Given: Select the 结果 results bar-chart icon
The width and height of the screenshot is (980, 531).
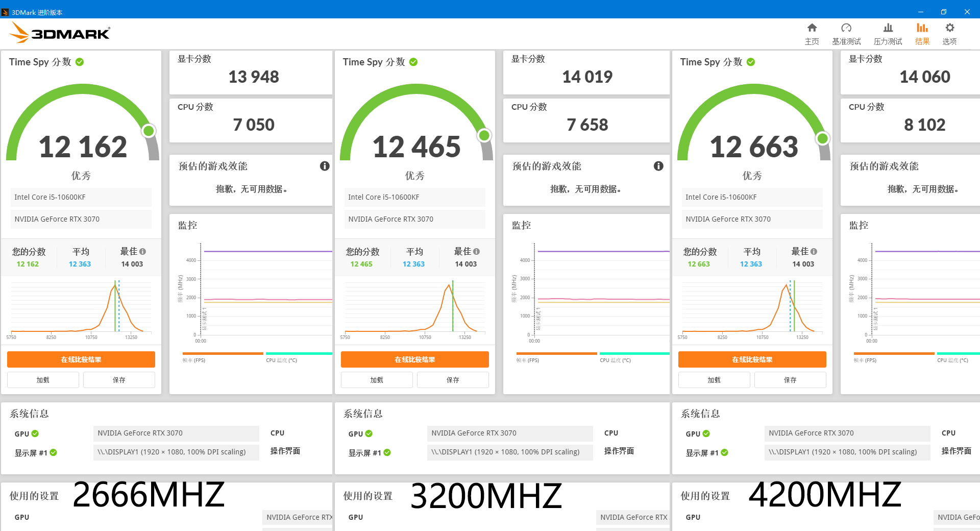Looking at the screenshot, I should pyautogui.click(x=922, y=28).
